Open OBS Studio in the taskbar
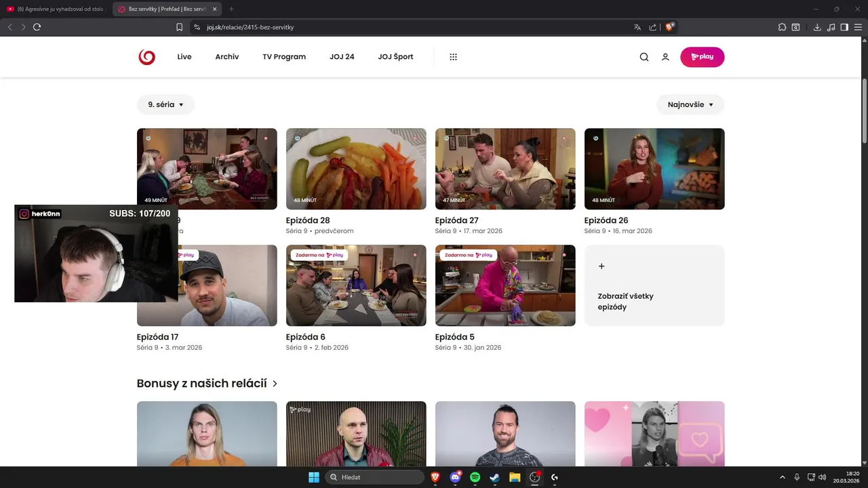 click(534, 477)
